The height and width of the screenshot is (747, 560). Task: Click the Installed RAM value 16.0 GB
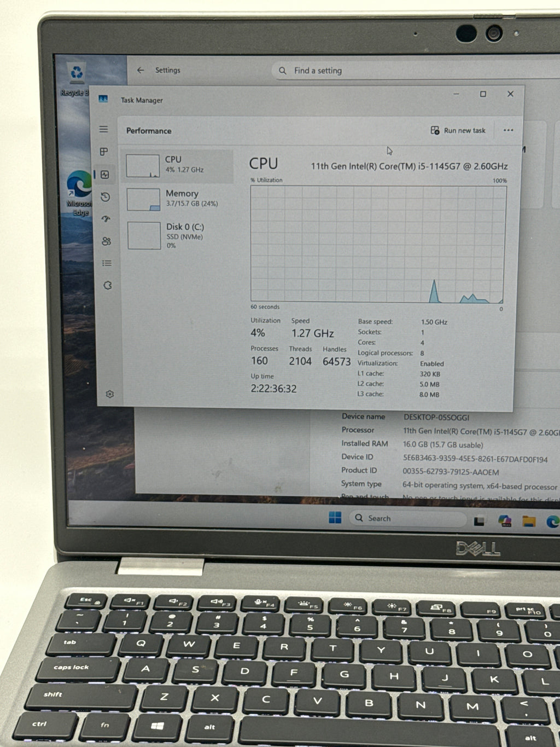[x=443, y=445]
